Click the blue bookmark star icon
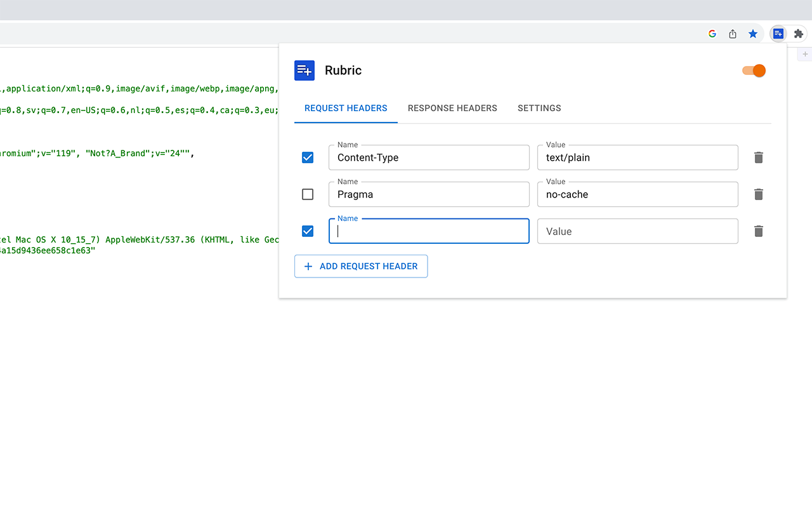 (x=753, y=34)
